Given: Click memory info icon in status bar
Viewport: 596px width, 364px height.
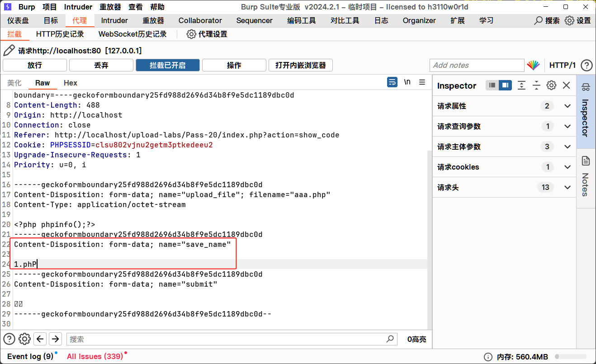Looking at the screenshot, I should tap(488, 356).
